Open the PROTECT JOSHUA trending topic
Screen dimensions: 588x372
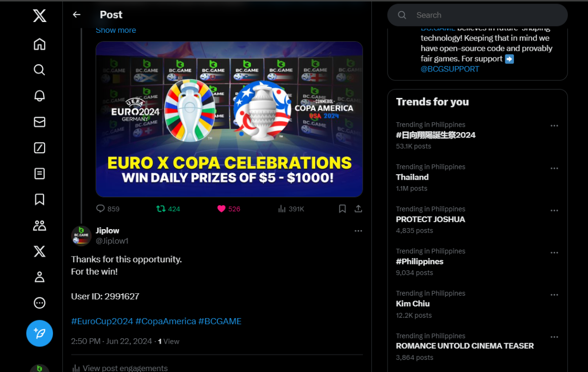[x=430, y=219]
